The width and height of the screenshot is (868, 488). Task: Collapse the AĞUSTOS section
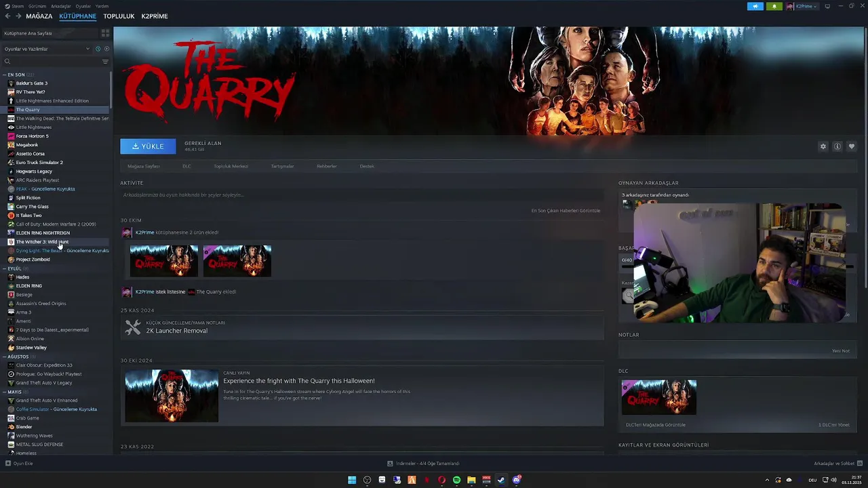pyautogui.click(x=18, y=357)
